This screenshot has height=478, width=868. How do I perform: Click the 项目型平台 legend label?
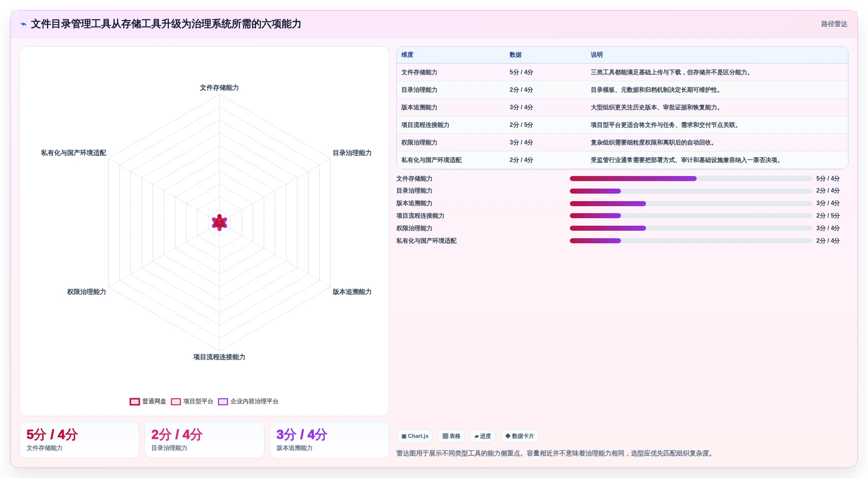coord(198,402)
